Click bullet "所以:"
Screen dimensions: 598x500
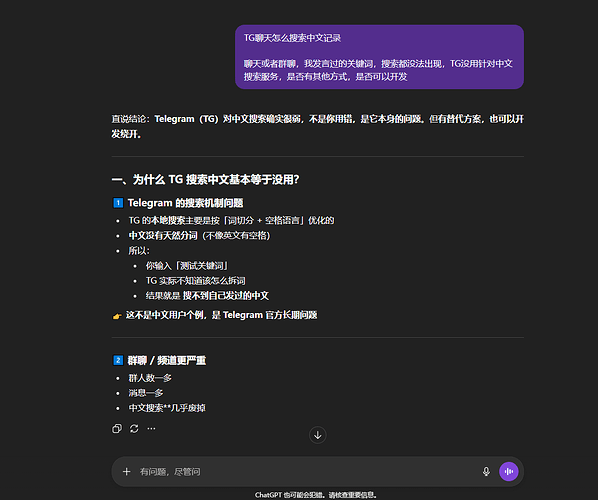(x=139, y=251)
